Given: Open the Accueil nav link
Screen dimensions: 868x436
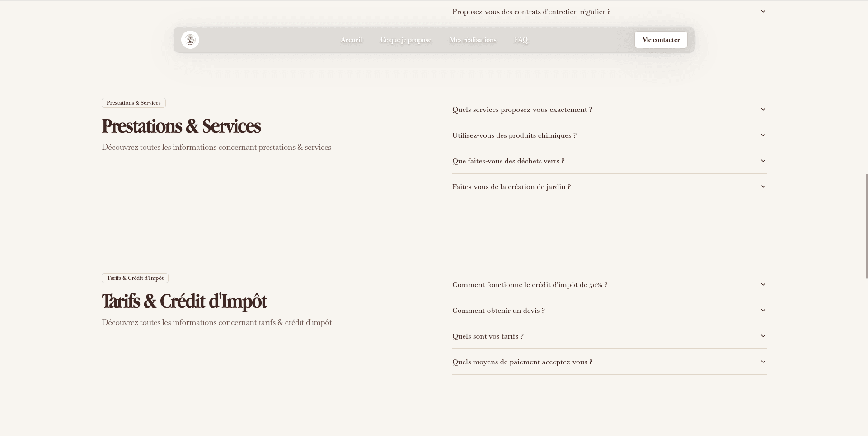Looking at the screenshot, I should pos(351,40).
